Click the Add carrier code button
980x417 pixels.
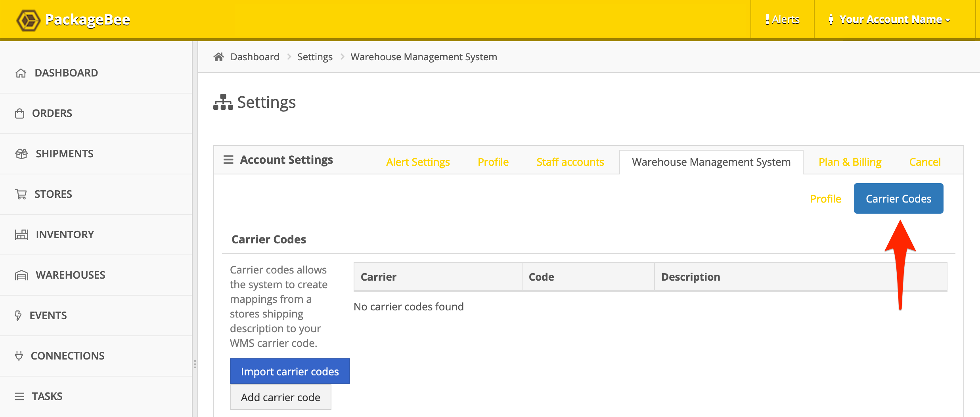coord(281,397)
